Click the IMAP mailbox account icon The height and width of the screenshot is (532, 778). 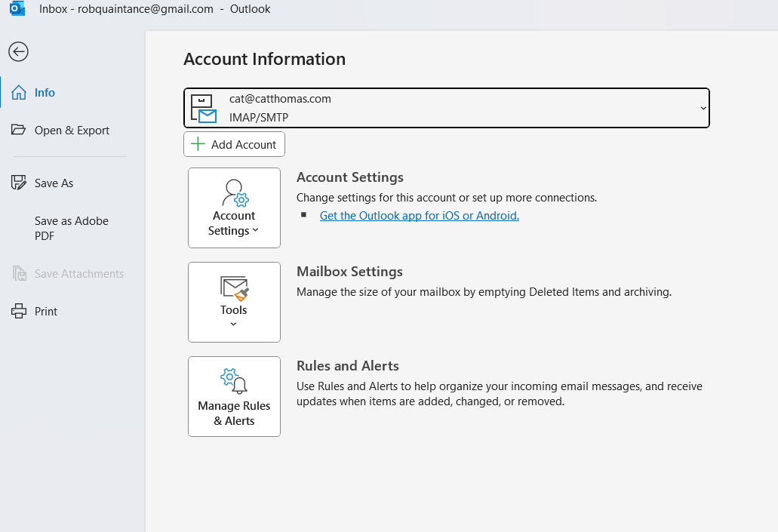(204, 109)
